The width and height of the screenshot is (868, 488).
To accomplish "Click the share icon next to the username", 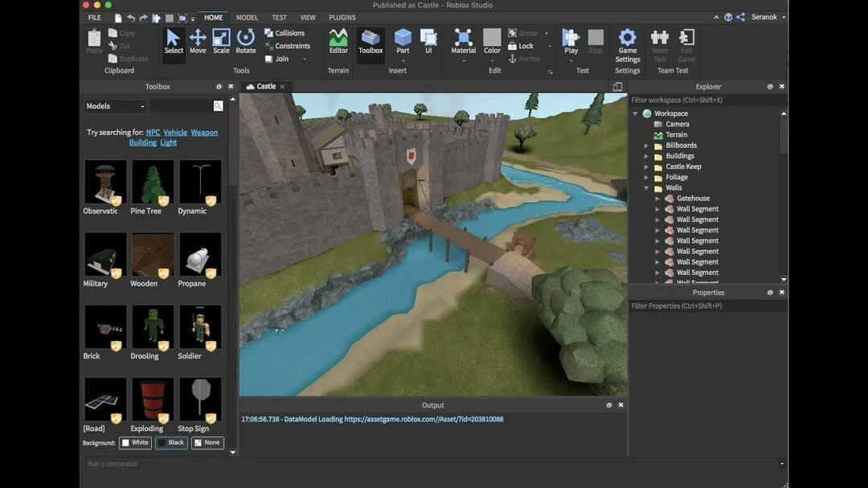I will click(740, 17).
